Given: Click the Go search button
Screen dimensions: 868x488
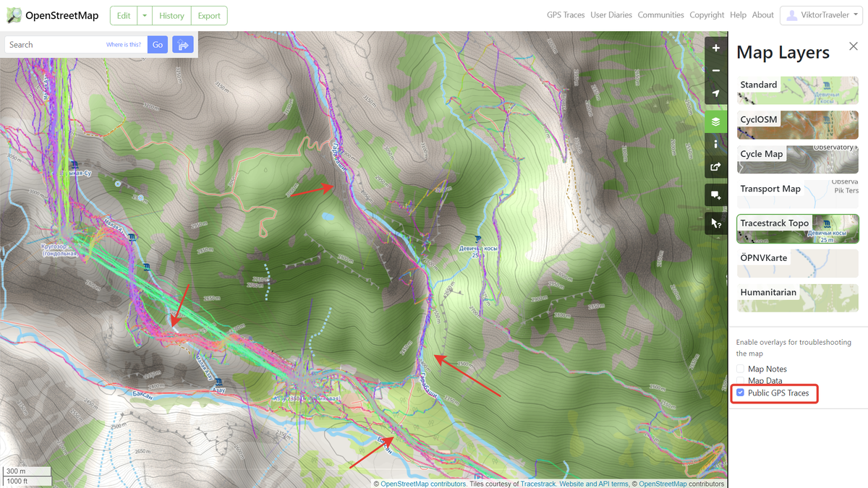Looking at the screenshot, I should [158, 45].
